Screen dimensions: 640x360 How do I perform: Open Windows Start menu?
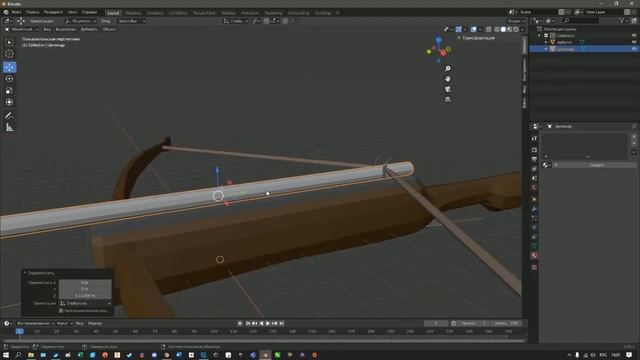(x=6, y=355)
